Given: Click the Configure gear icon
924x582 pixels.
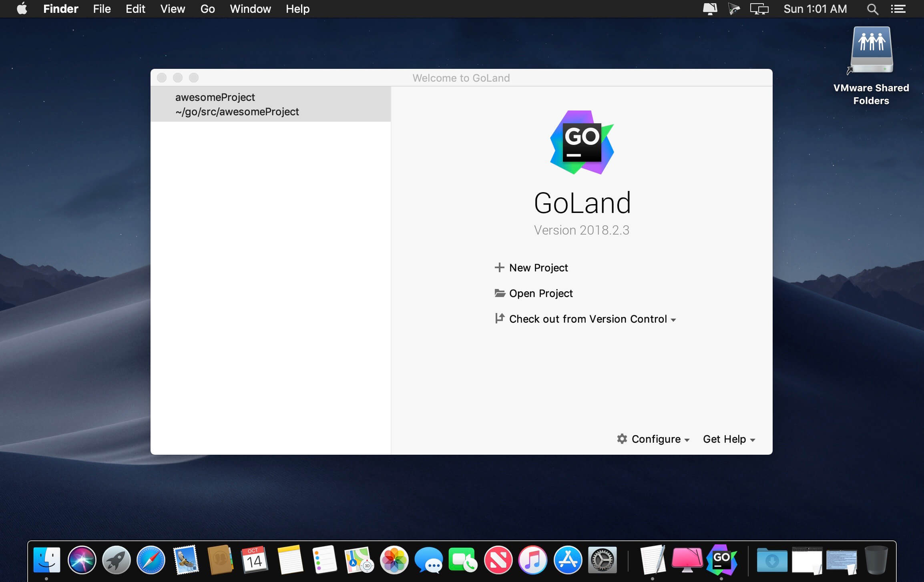Looking at the screenshot, I should (622, 439).
